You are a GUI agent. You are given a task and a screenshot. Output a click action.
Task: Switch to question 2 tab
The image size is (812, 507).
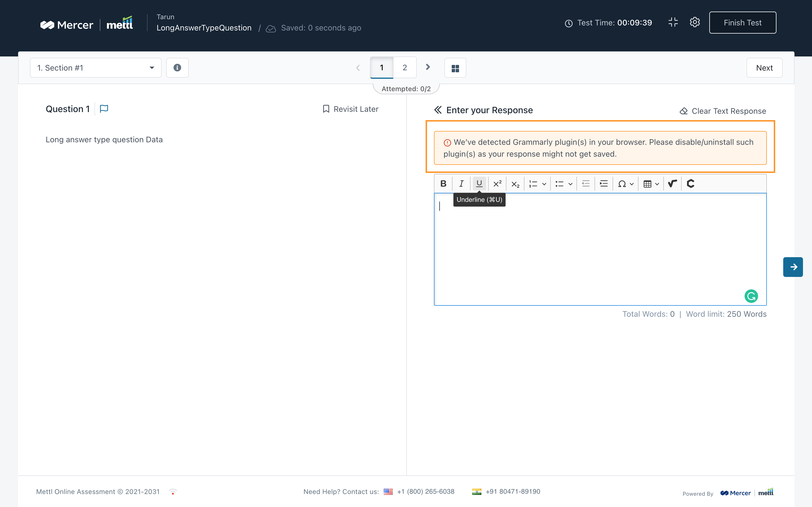click(x=405, y=68)
